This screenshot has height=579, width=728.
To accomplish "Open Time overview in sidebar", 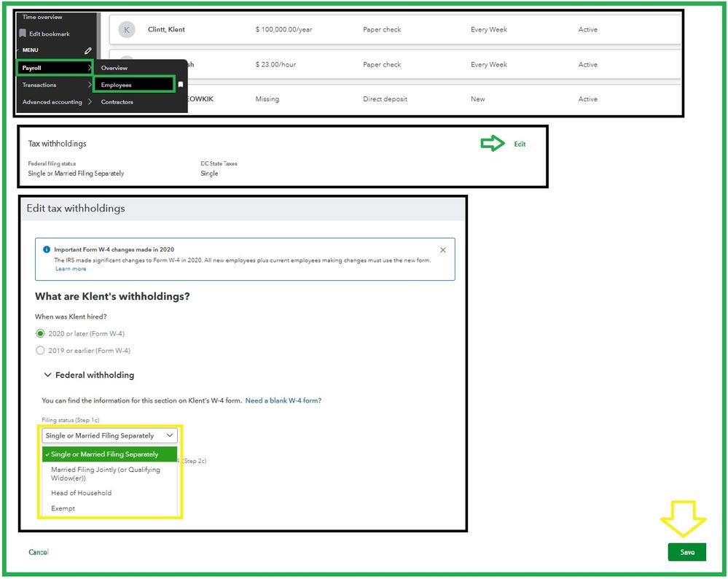I will click(x=42, y=18).
